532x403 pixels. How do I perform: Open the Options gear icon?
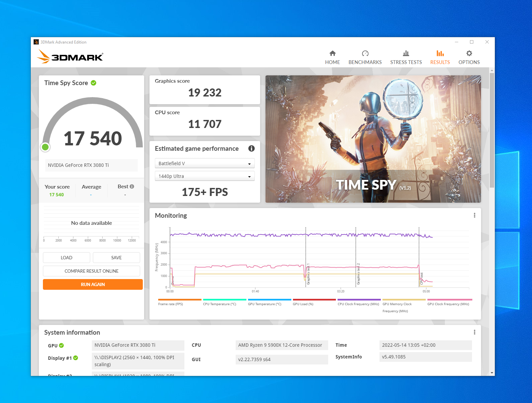(469, 53)
